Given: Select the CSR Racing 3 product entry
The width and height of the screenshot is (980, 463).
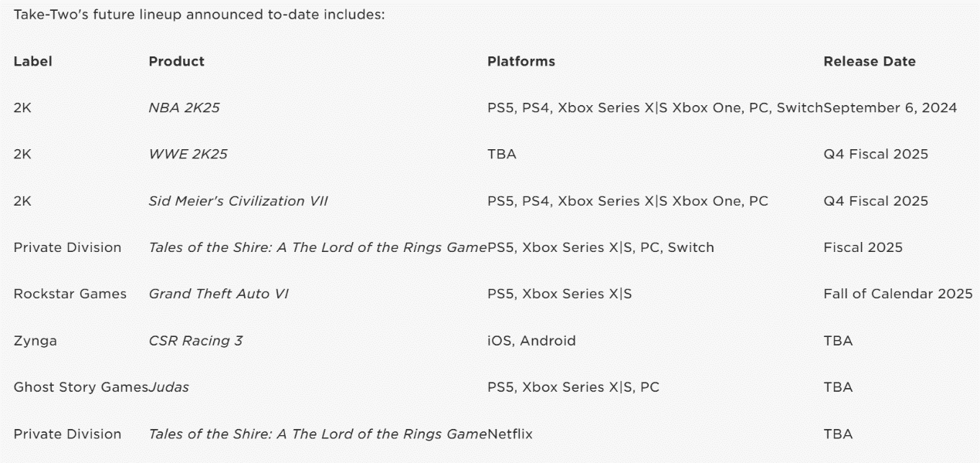Looking at the screenshot, I should coord(195,341).
